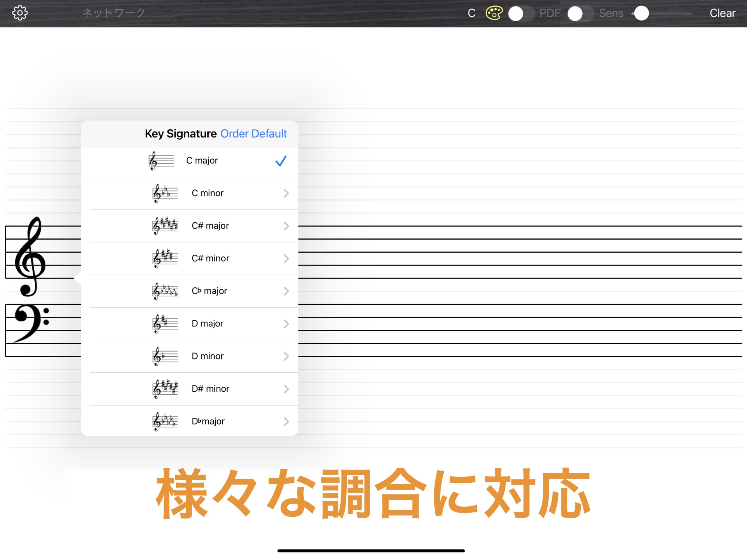Select D minor from key list
The height and width of the screenshot is (560, 747).
pos(207,356)
